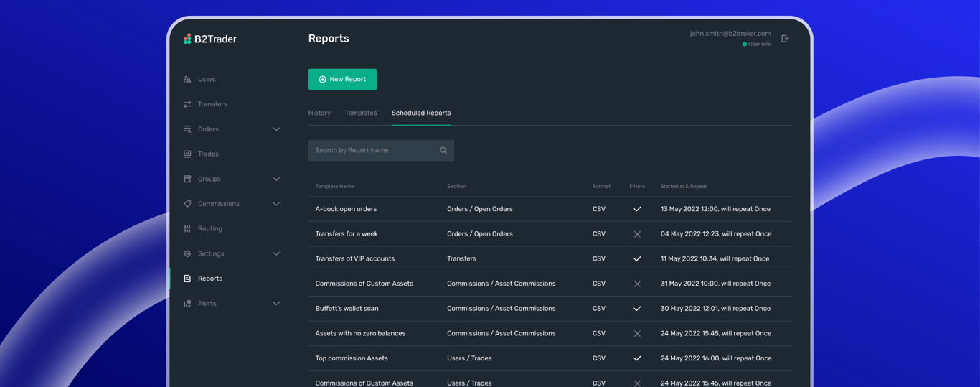The image size is (980, 387).
Task: Switch to the History tab
Action: pos(319,113)
